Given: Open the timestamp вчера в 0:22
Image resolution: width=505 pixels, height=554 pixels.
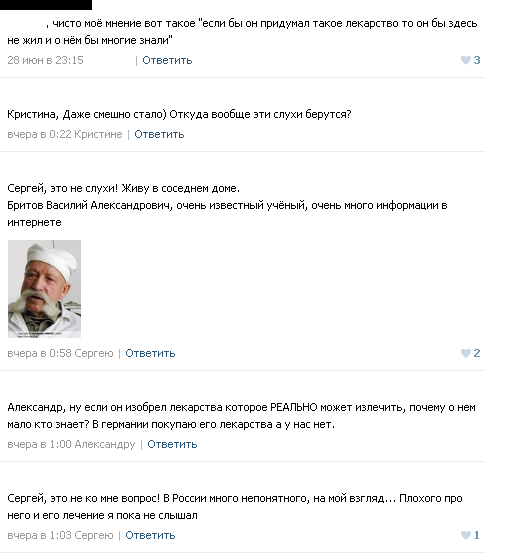Looking at the screenshot, I should point(39,134).
